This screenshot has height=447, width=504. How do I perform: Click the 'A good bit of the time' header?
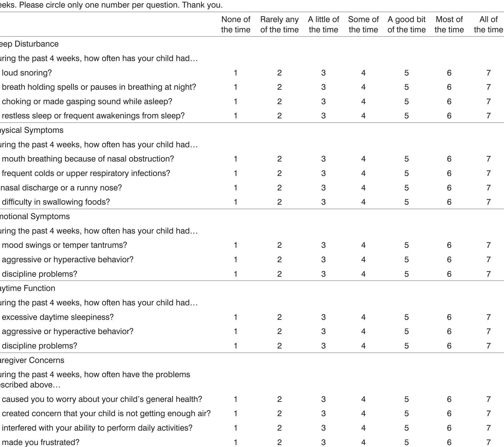tap(406, 25)
